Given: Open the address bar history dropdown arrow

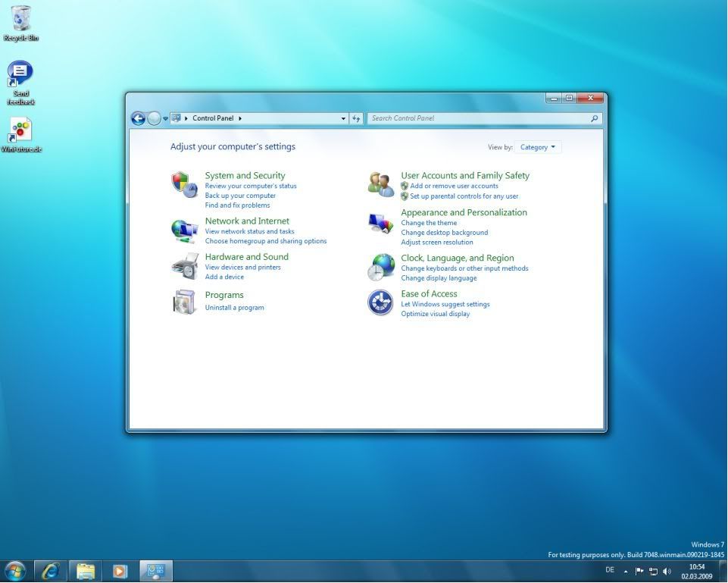Looking at the screenshot, I should click(x=343, y=118).
